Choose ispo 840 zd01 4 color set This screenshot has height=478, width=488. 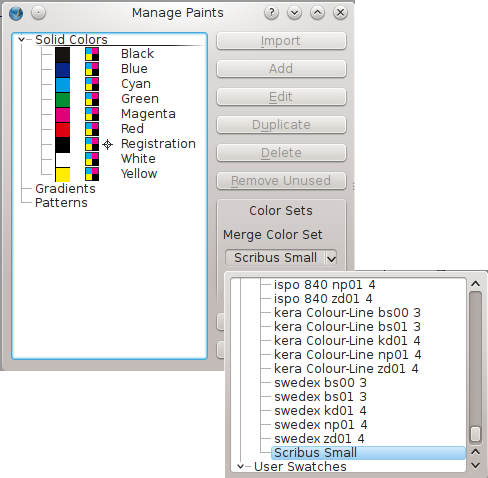point(323,299)
